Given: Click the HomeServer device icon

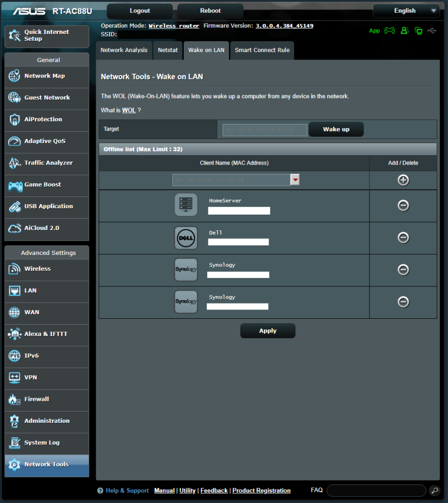Looking at the screenshot, I should coord(186,205).
